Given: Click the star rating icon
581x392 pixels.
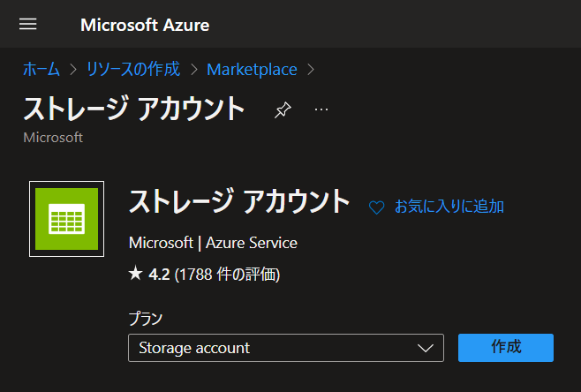Looking at the screenshot, I should click(x=136, y=274).
